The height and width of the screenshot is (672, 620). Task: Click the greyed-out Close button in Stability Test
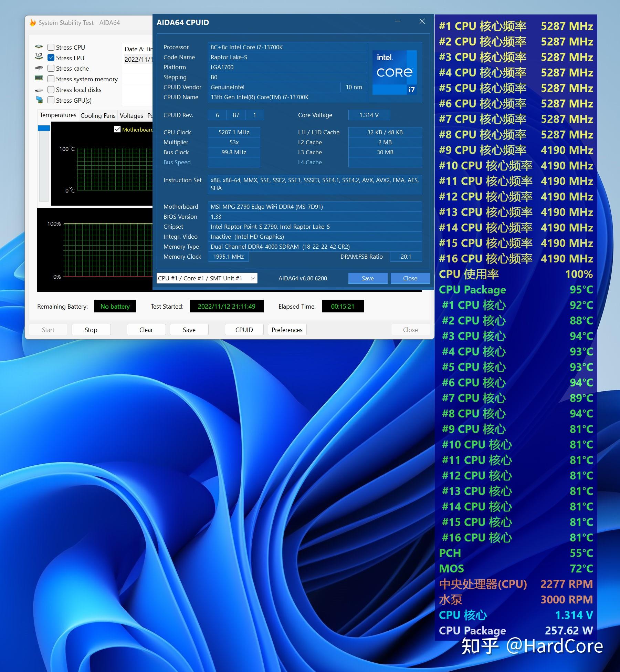(410, 330)
